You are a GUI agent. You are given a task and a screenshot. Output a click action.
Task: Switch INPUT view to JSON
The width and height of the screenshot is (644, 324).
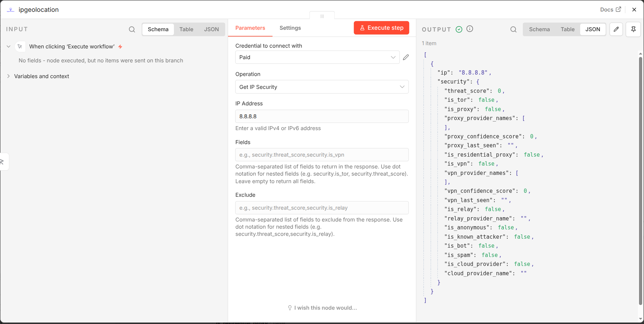coord(211,29)
